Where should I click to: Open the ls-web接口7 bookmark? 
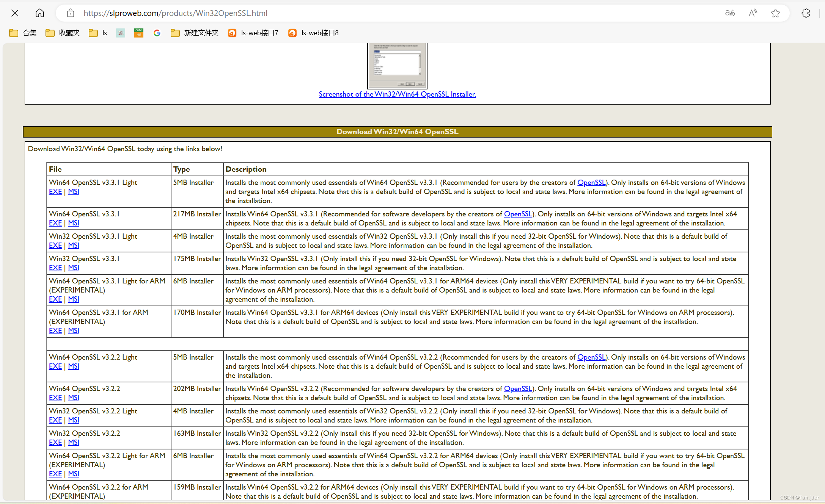coord(253,33)
